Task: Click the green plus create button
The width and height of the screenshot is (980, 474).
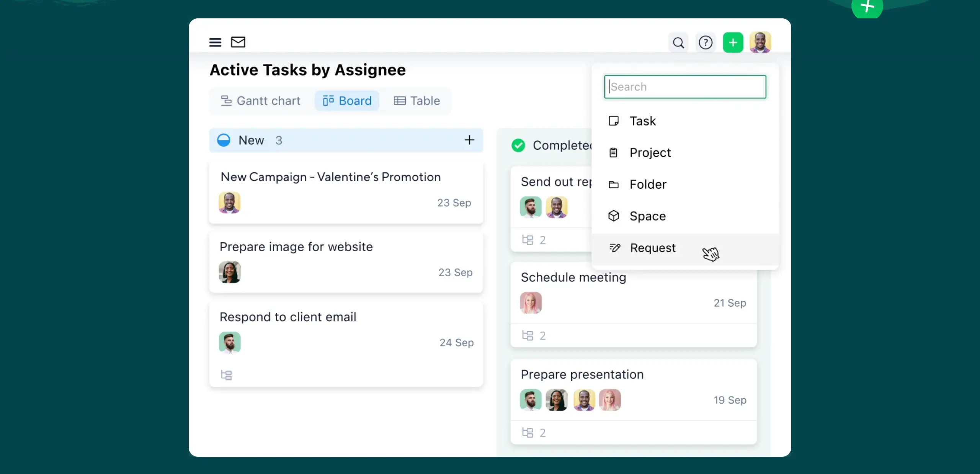Action: coord(733,42)
